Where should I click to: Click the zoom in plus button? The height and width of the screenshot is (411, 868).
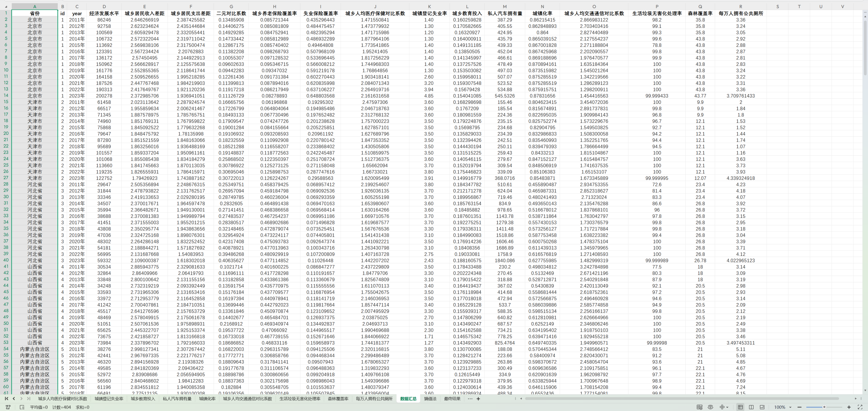pyautogui.click(x=849, y=407)
